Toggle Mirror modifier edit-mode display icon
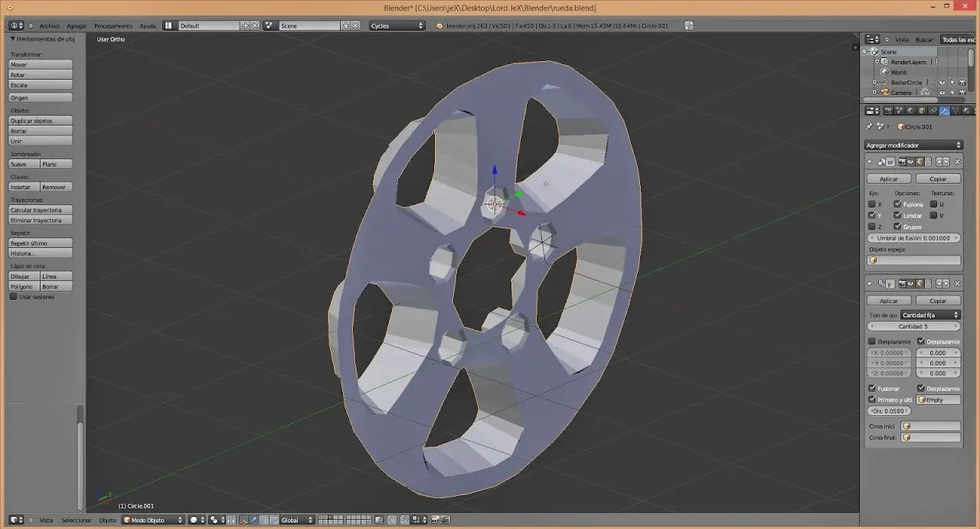980x529 pixels. 920,162
